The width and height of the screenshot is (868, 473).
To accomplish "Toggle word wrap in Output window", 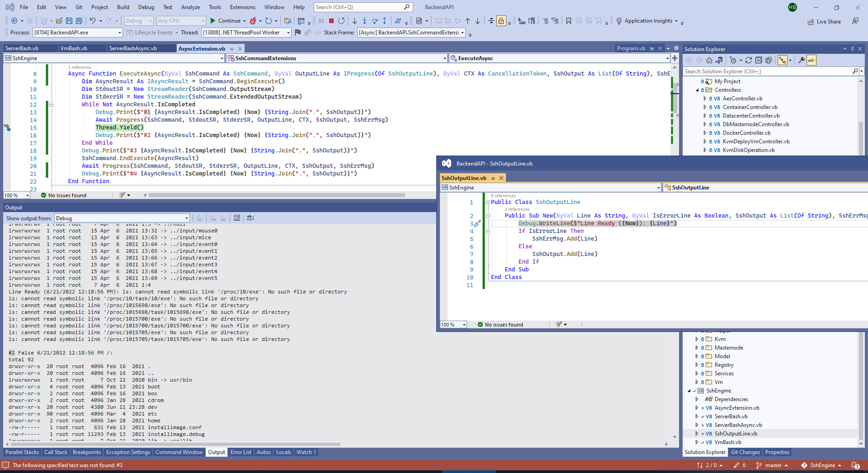I will 250,218.
